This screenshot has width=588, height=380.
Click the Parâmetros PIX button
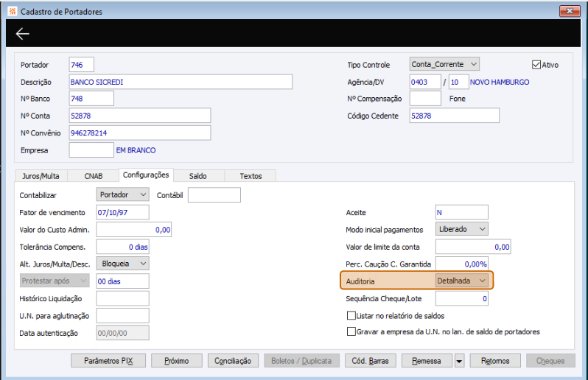(108, 361)
